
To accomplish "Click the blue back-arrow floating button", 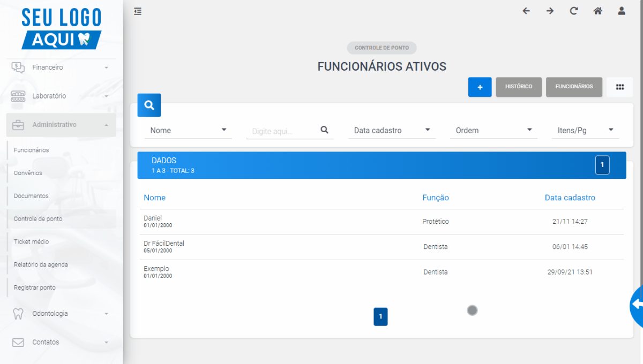I will pos(637,305).
